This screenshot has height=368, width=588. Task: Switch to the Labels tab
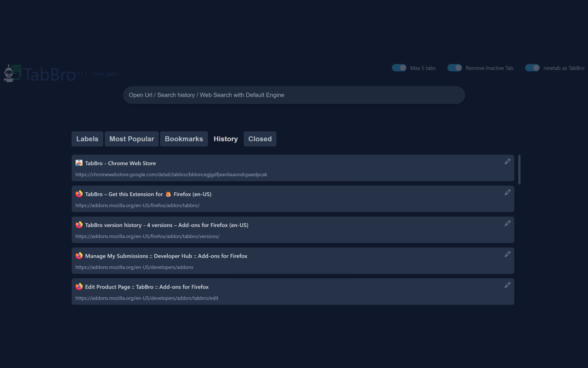click(x=87, y=139)
